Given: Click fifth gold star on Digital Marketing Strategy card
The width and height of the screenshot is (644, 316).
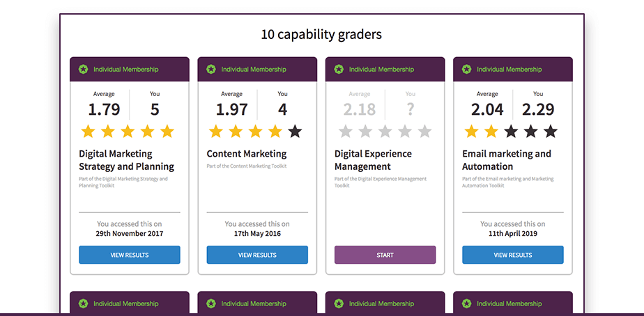Looking at the screenshot, I should click(x=167, y=131).
